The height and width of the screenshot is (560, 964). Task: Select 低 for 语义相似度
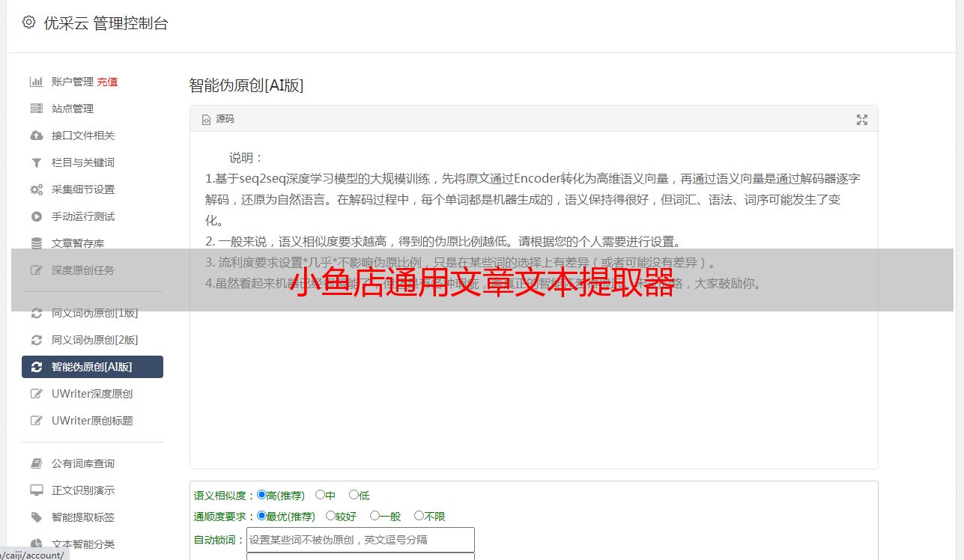[354, 495]
